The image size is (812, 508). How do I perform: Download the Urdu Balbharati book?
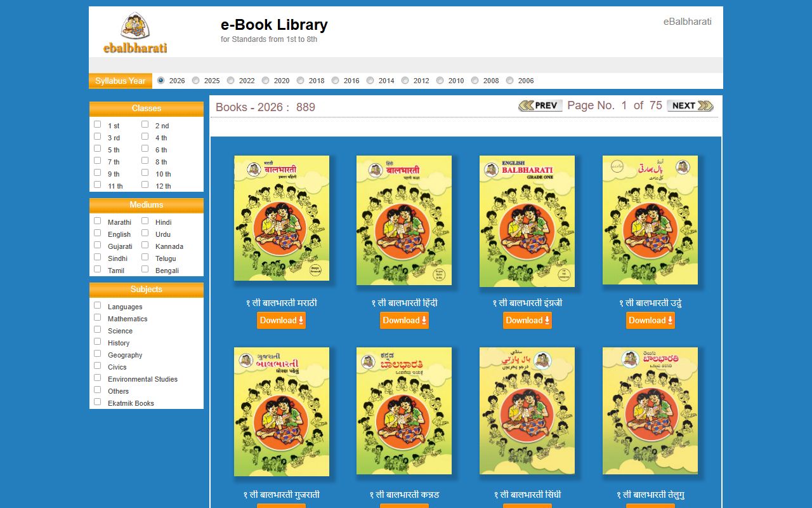[650, 321]
